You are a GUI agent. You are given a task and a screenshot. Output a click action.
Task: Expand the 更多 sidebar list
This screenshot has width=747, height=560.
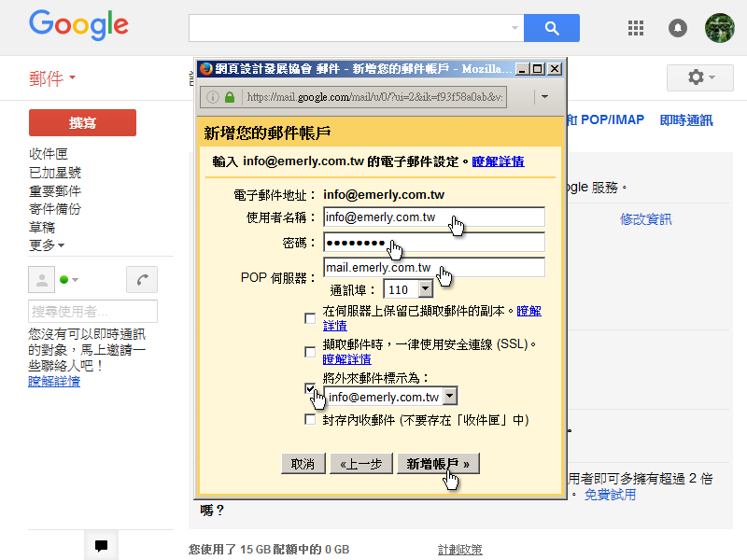(47, 245)
